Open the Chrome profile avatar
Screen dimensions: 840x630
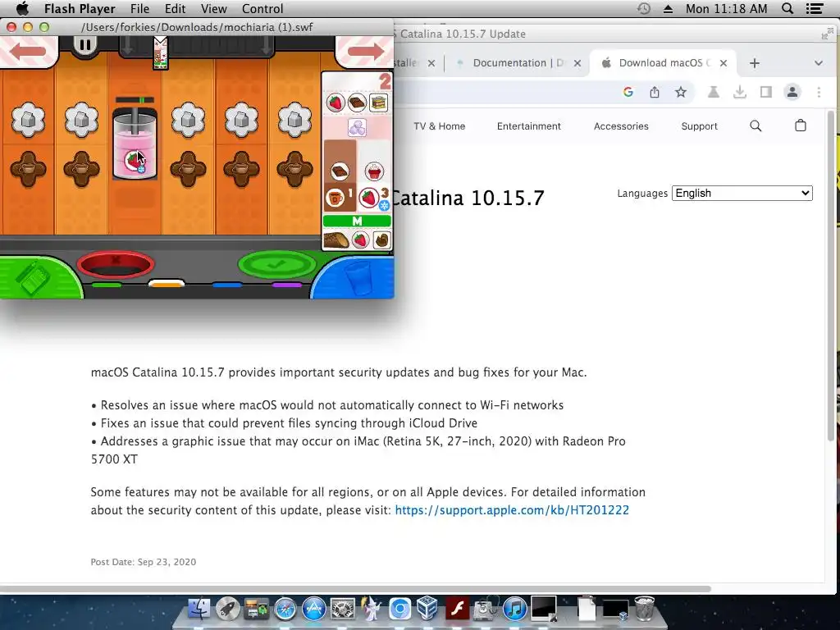point(792,92)
